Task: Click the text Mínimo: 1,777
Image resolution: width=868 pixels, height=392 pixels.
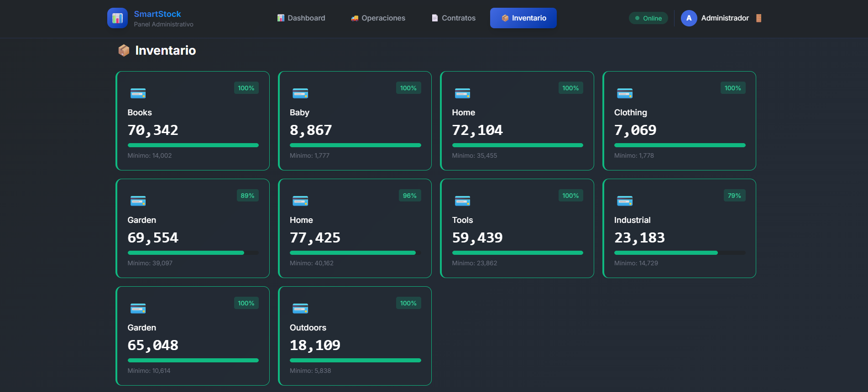Action: tap(309, 156)
